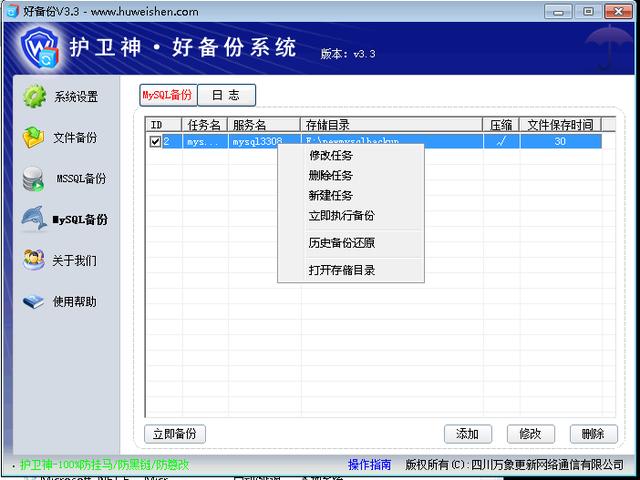Image resolution: width=640 pixels, height=480 pixels.
Task: Click the 添加 button
Action: coord(468,433)
